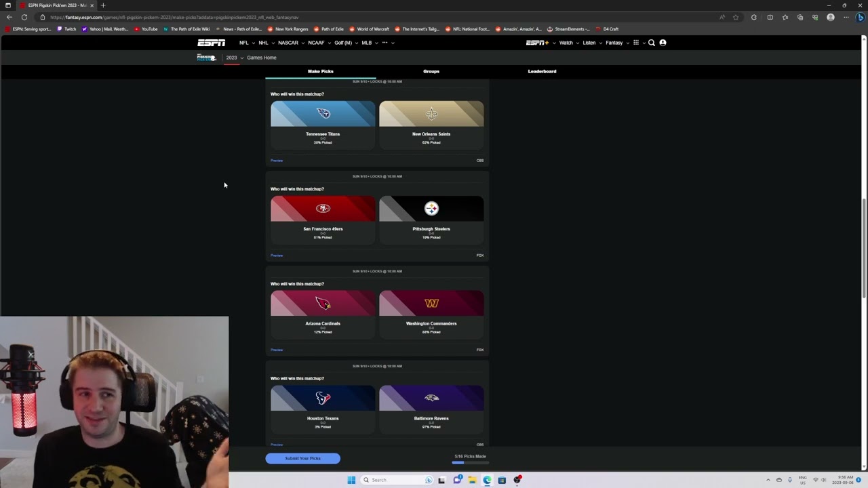This screenshot has height=488, width=868.
Task: Open YouTube bookmark
Action: [x=146, y=29]
